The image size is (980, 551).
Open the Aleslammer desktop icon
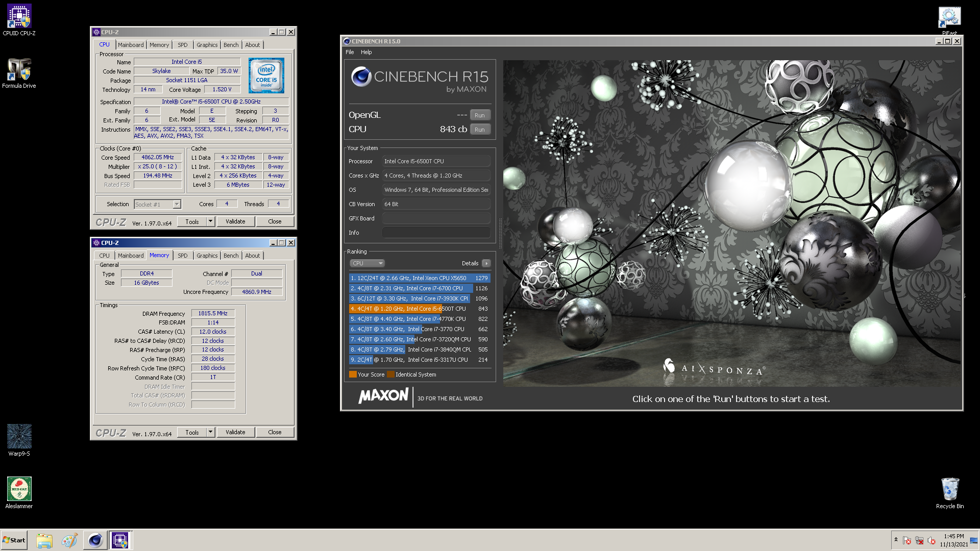[x=19, y=492]
